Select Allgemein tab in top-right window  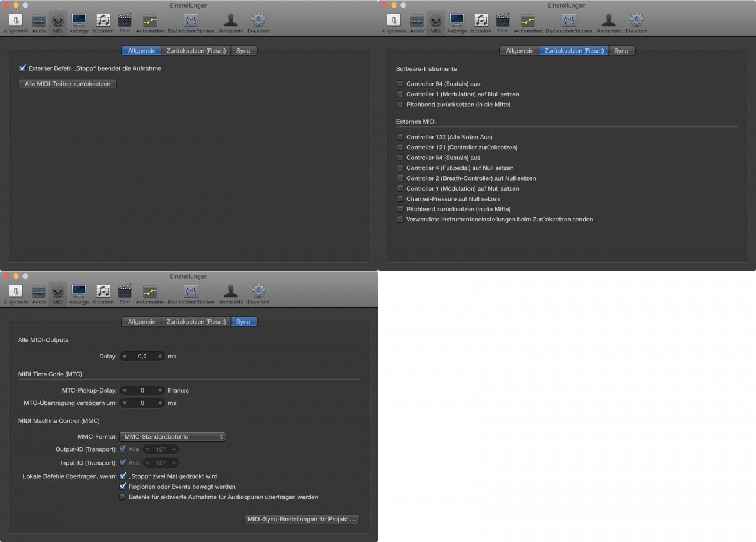point(520,51)
